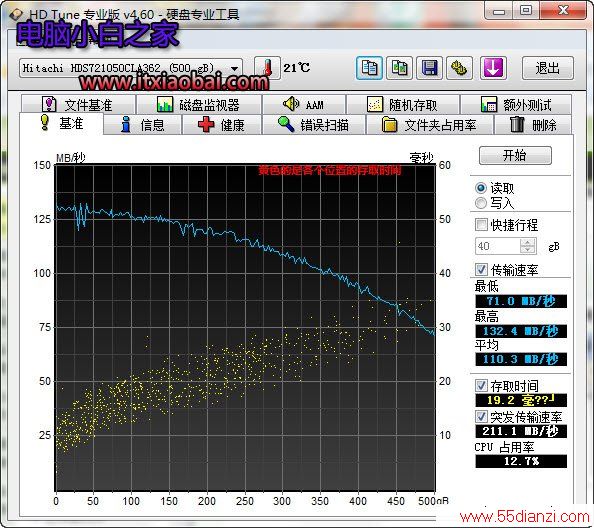Select the 读取 read radio button
Screen dimensions: 594x528
pyautogui.click(x=481, y=188)
